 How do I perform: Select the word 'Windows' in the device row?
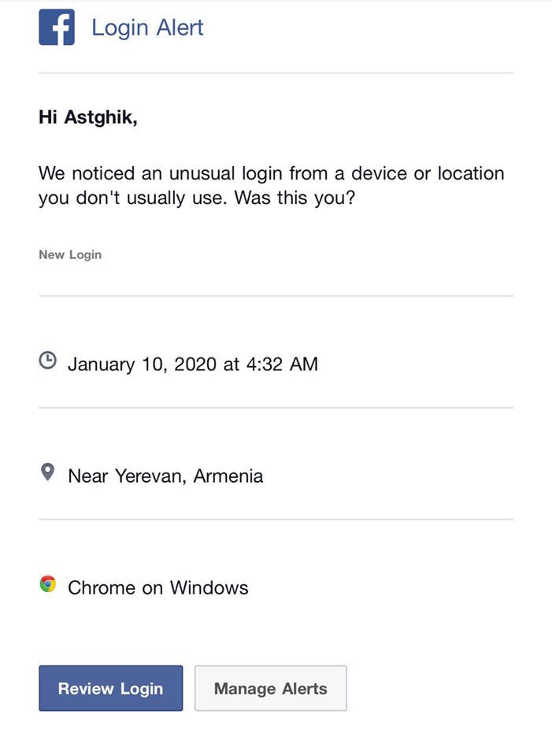tap(209, 588)
